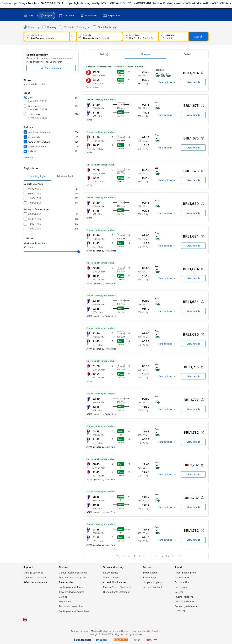
Task: Click the info icon beside Best tab
Action: pos(107,55)
